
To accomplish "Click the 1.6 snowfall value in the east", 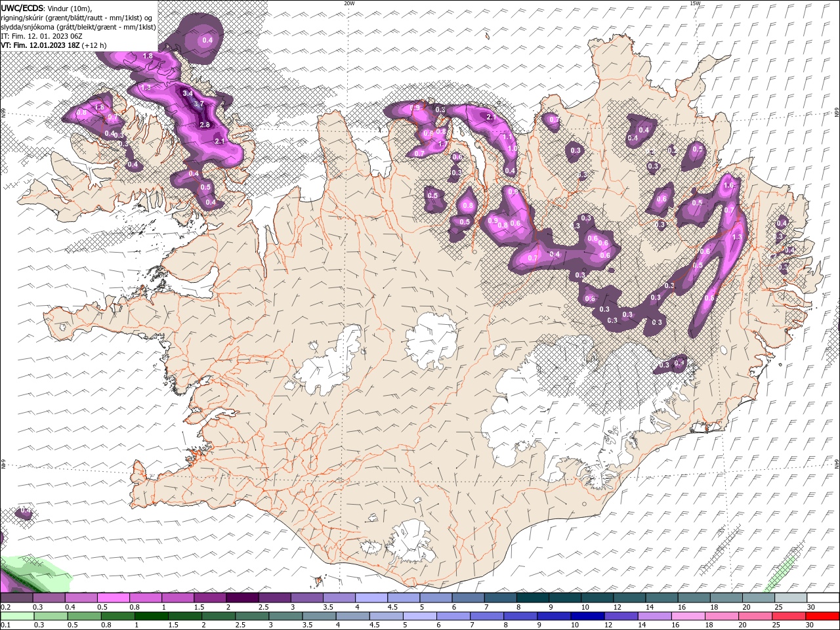I will pyautogui.click(x=728, y=186).
